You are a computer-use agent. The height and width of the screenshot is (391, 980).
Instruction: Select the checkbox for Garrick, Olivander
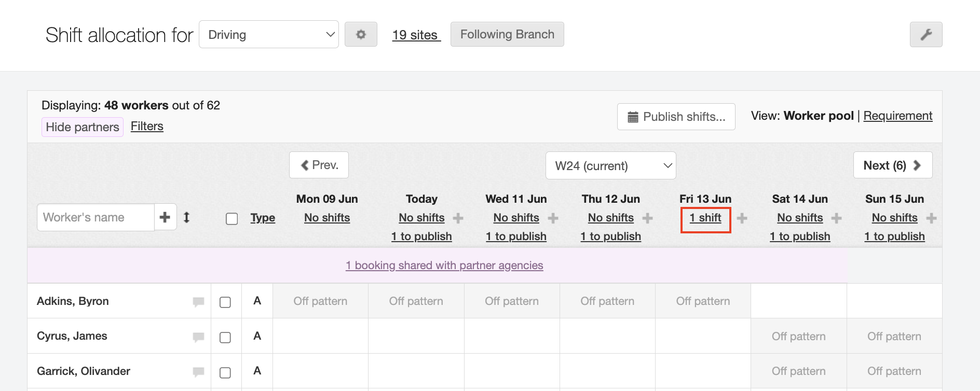coord(225,373)
